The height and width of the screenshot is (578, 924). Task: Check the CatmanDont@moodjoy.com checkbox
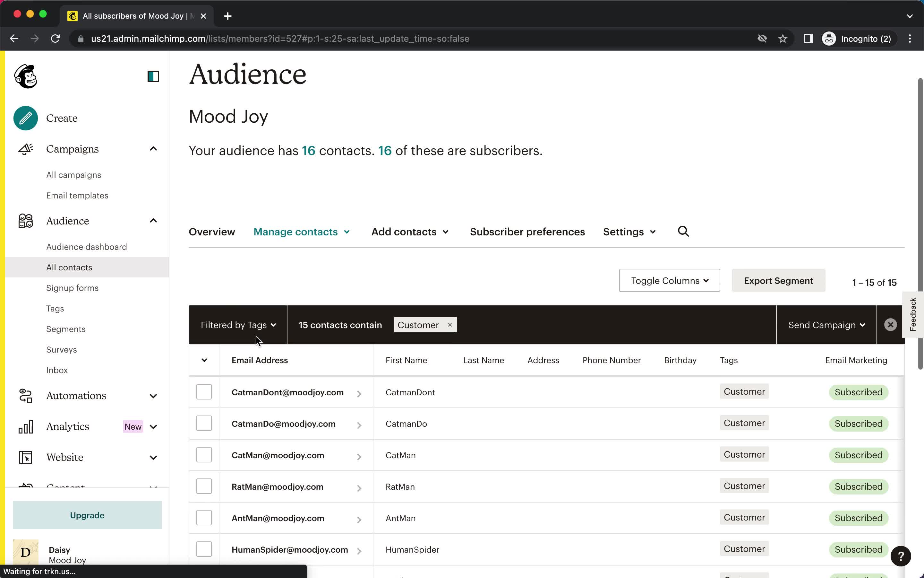204,392
